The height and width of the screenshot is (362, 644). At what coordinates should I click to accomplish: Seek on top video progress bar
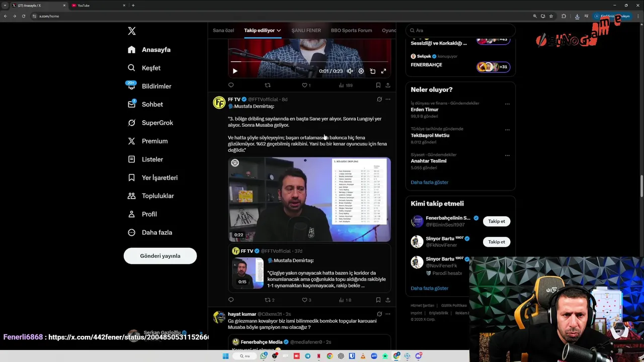309,61
